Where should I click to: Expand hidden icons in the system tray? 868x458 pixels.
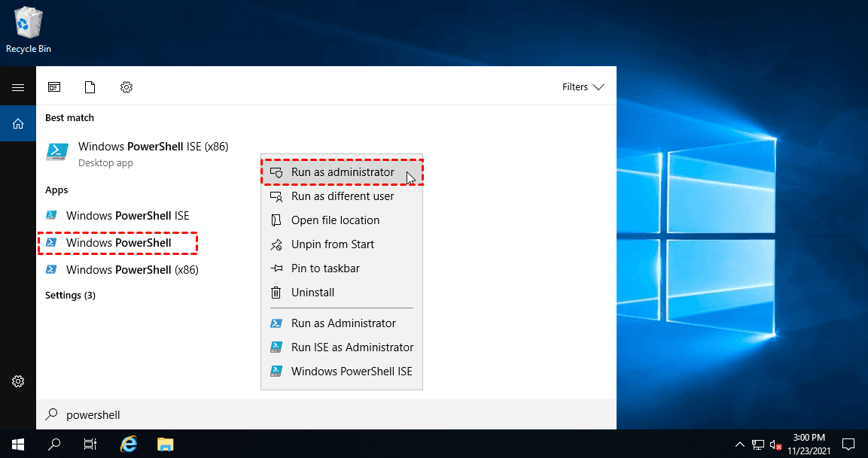coord(740,444)
